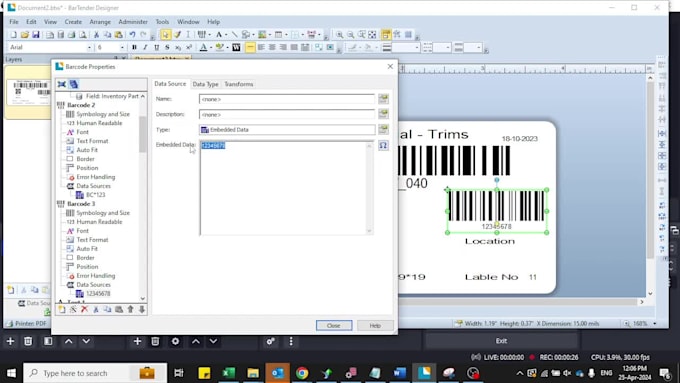Open Excel from the taskbar
The image size is (680, 383).
[x=229, y=373]
